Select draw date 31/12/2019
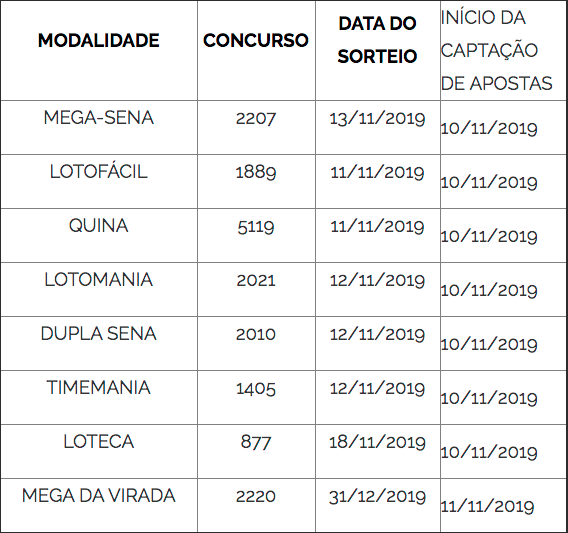Screen dimensions: 568x533 pos(377,496)
